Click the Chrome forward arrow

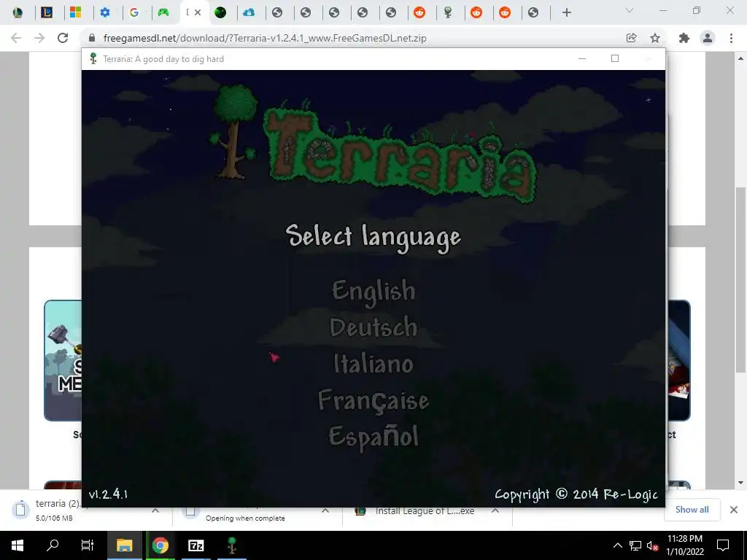(x=39, y=38)
